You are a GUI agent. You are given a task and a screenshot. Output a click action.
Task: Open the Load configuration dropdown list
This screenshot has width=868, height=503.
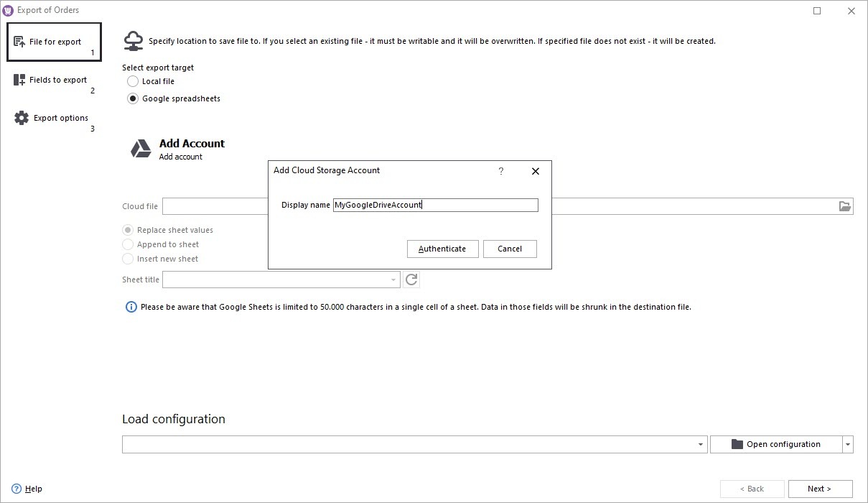701,445
